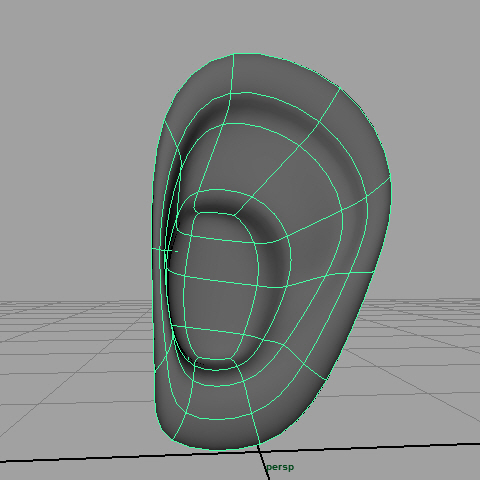Click the bottom vertex where the ear meets the axis line

click(x=259, y=445)
